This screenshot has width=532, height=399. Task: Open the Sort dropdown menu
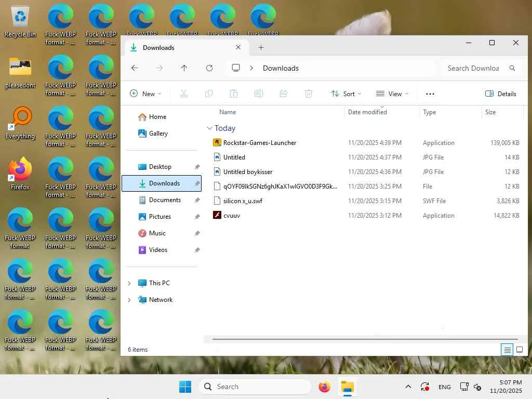point(345,94)
